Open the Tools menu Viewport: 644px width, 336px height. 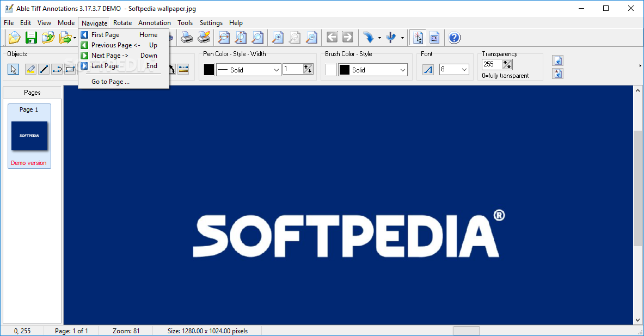(x=185, y=22)
